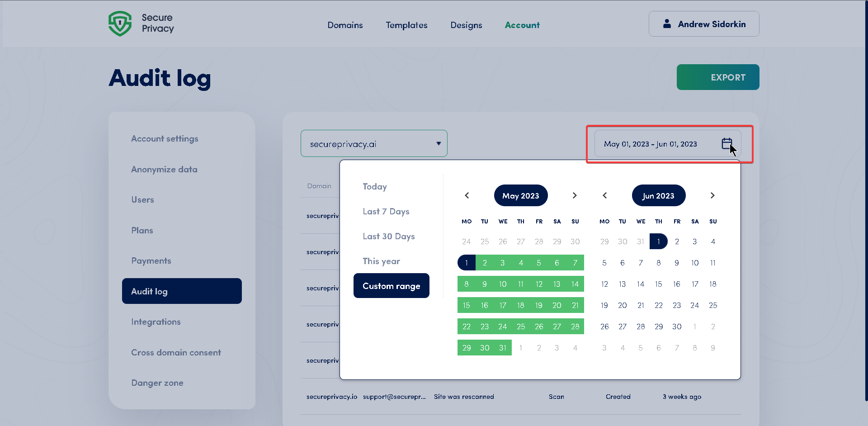Advance the June calendar to the next month
Screen dimensions: 868x426
pyautogui.click(x=712, y=195)
